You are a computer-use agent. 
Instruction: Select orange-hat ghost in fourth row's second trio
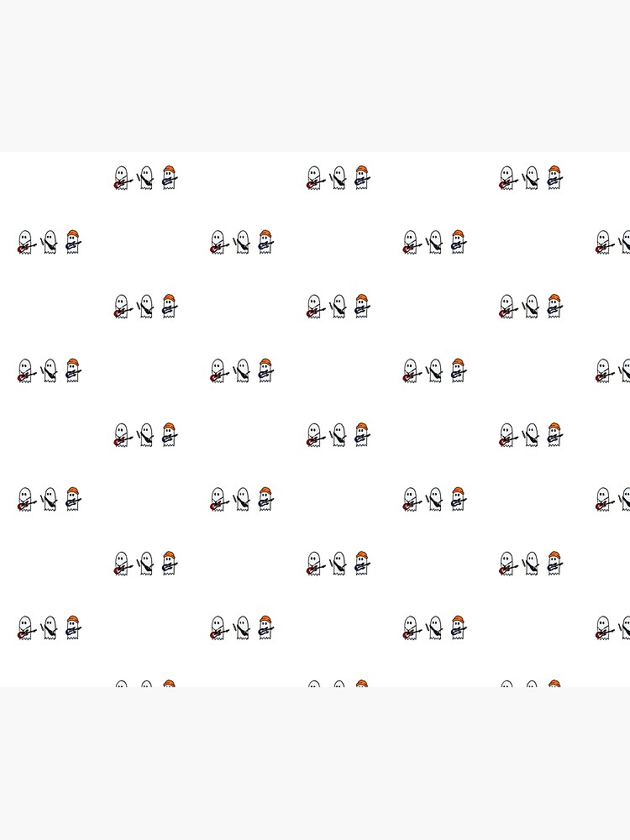266,370
